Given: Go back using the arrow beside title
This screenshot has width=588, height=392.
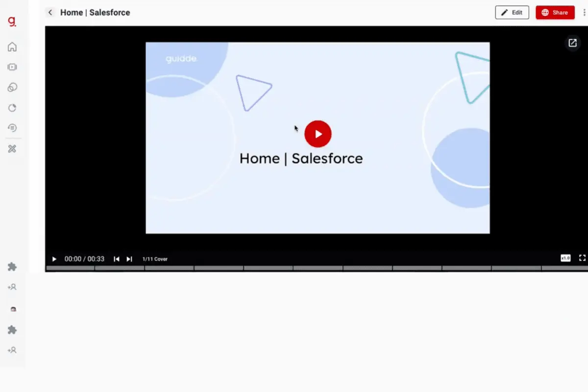Looking at the screenshot, I should pyautogui.click(x=50, y=12).
